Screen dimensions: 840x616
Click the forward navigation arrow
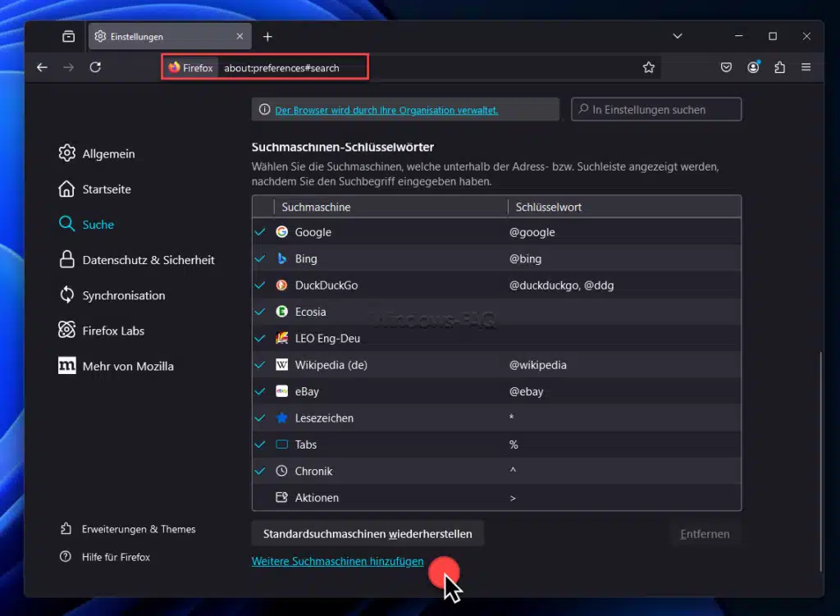69,67
